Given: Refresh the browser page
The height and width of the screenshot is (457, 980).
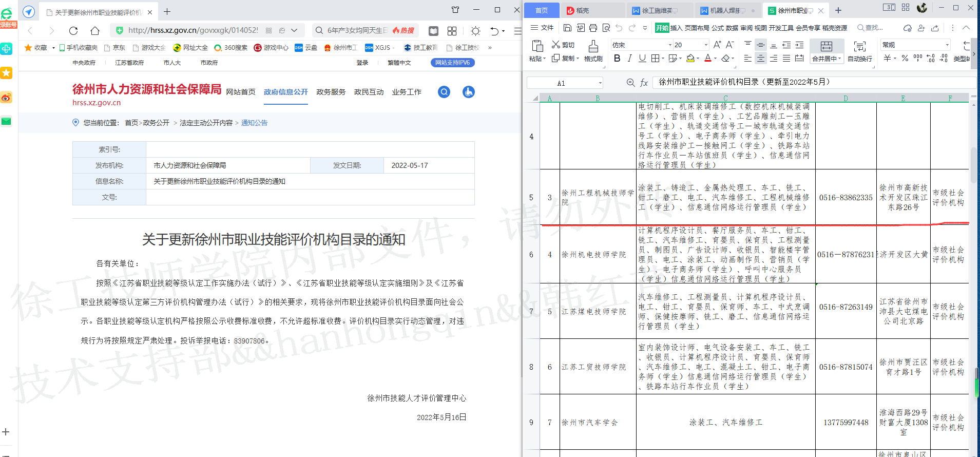Looking at the screenshot, I should point(73,31).
